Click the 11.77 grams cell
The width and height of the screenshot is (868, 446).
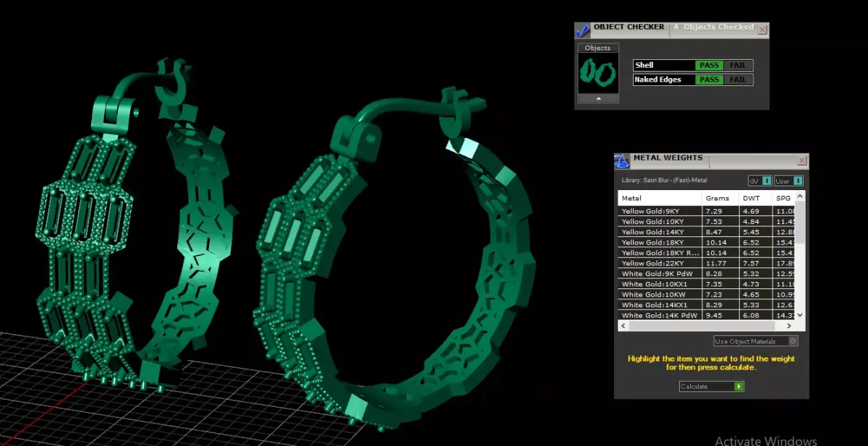tap(720, 264)
